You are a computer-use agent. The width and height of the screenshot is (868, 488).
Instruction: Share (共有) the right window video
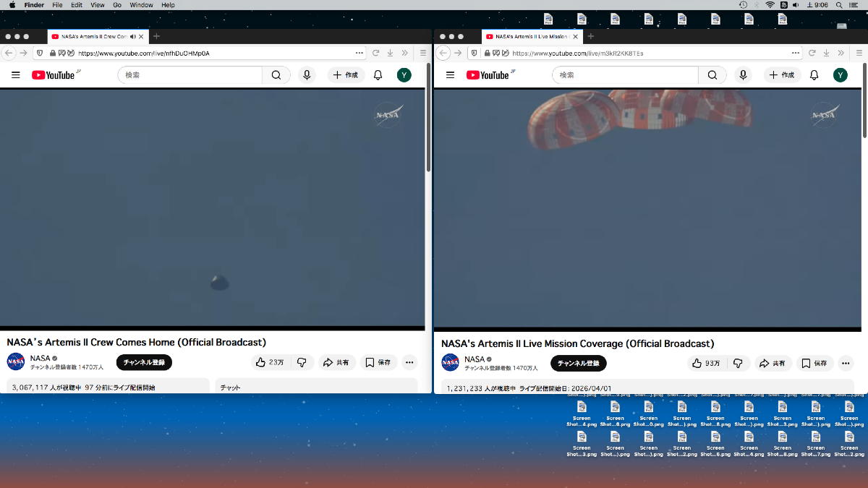pyautogui.click(x=773, y=363)
